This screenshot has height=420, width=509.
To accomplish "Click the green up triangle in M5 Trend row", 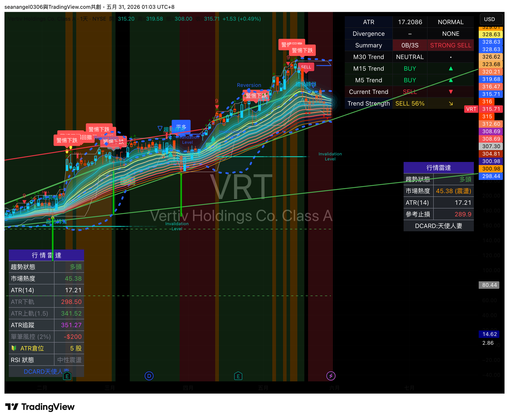I will tap(451, 80).
